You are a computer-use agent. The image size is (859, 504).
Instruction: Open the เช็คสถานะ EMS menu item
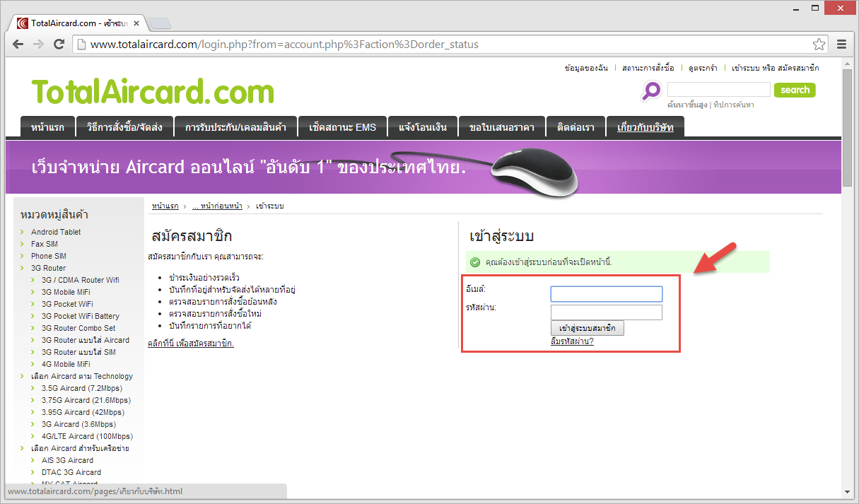tap(343, 127)
